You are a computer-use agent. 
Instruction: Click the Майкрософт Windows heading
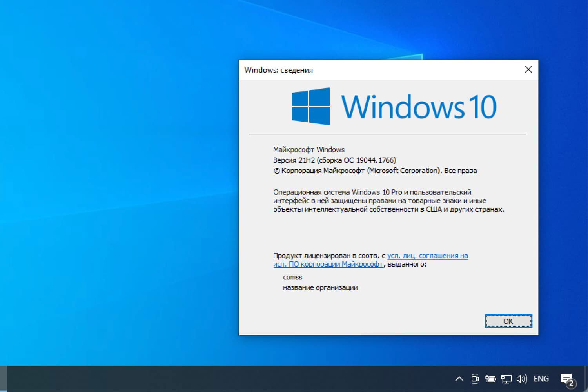[309, 149]
